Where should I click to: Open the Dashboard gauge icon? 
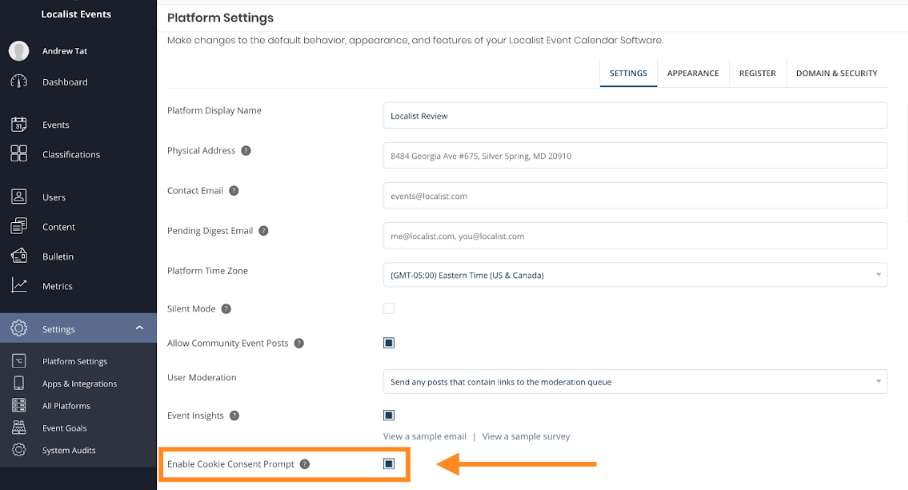pos(19,82)
